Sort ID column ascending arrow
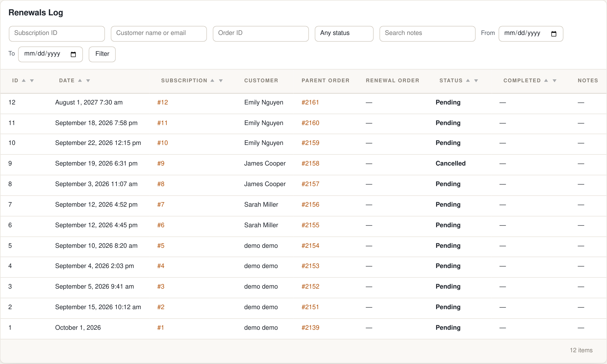Image resolution: width=607 pixels, height=364 pixels. (x=24, y=80)
